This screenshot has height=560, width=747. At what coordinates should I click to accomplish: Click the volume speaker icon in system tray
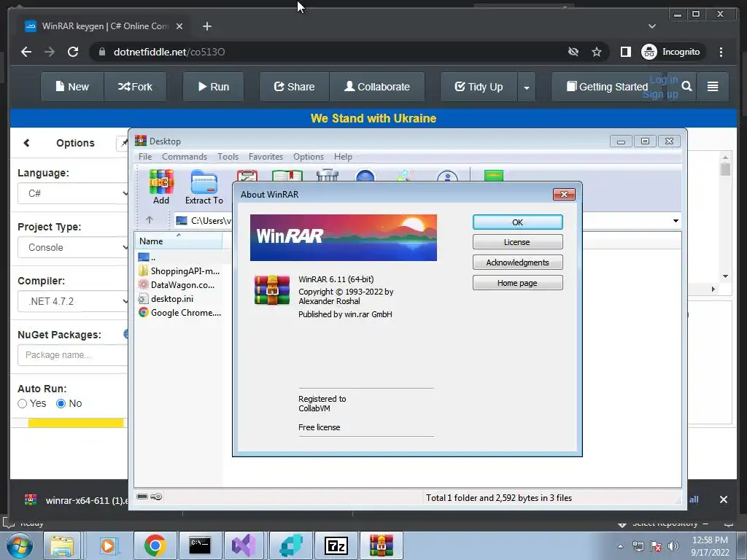(x=673, y=546)
